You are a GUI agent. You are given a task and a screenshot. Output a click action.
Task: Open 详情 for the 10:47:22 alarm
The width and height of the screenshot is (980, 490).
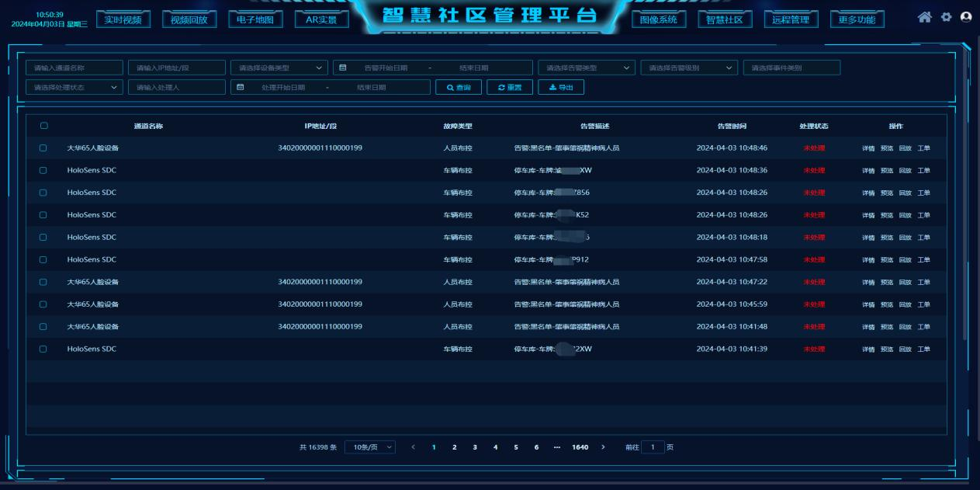[x=868, y=283]
